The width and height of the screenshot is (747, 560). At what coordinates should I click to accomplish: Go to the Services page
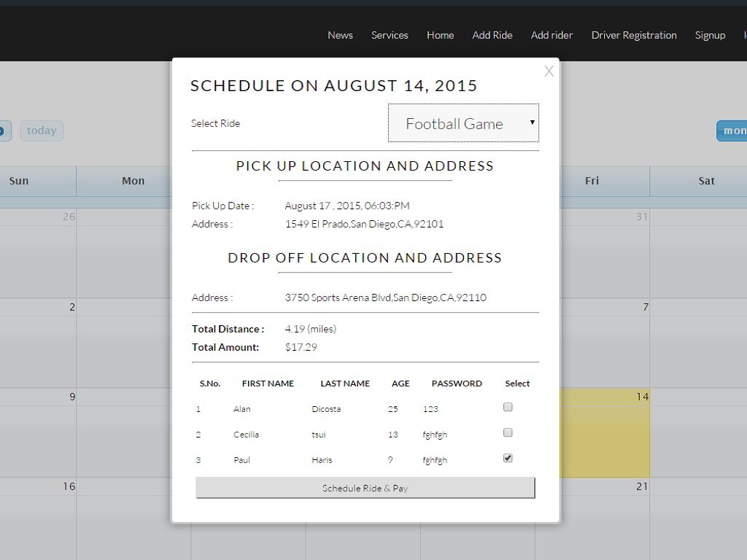tap(390, 35)
